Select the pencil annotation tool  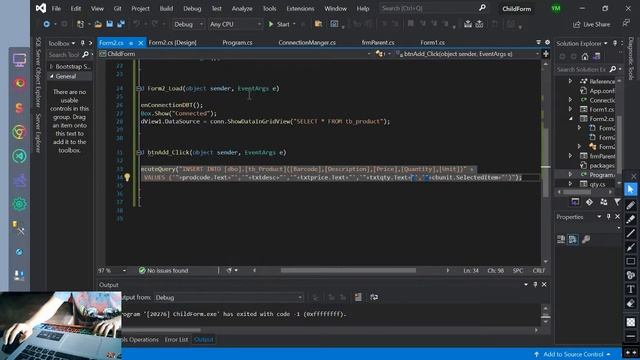(631, 205)
